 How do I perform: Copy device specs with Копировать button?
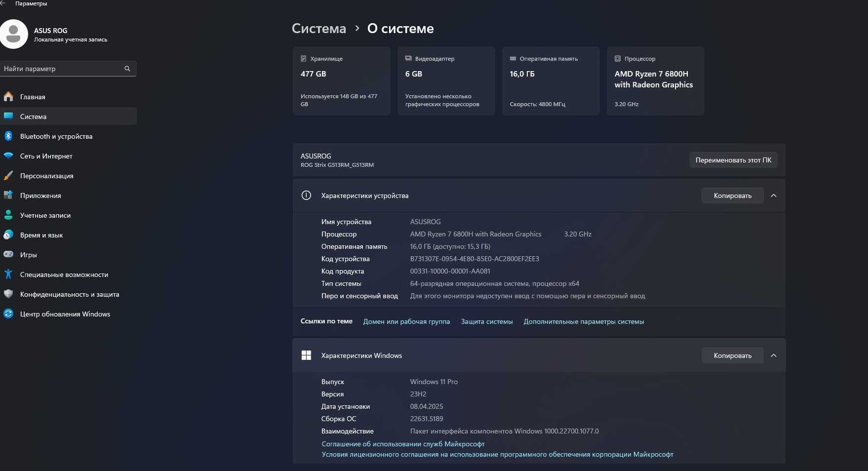click(x=732, y=196)
